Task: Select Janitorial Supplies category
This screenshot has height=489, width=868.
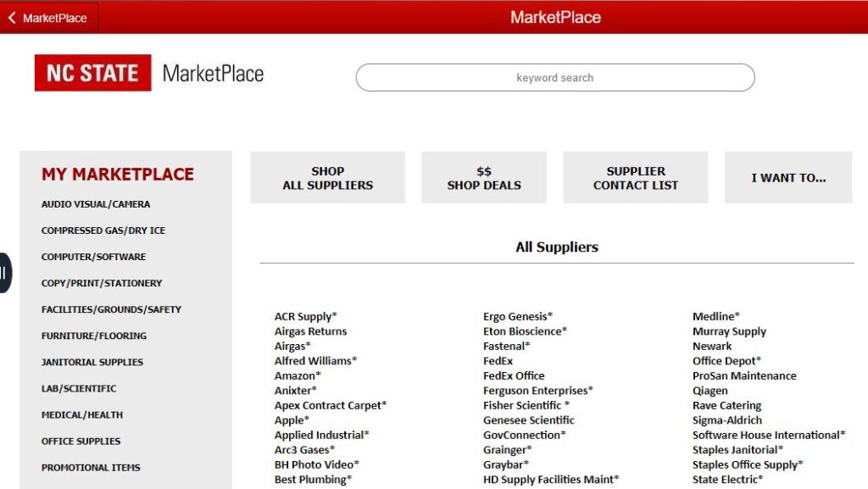Action: coord(92,363)
